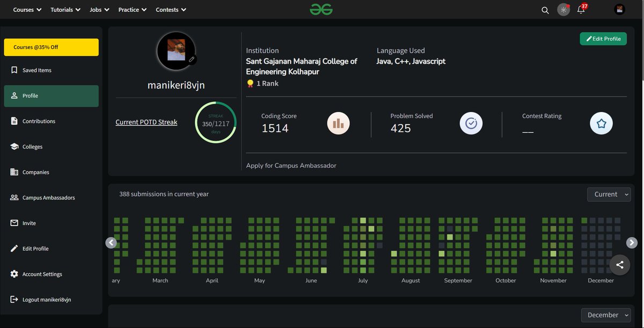This screenshot has height=328, width=644.
Task: Open the Invite envelope icon
Action: 14,222
